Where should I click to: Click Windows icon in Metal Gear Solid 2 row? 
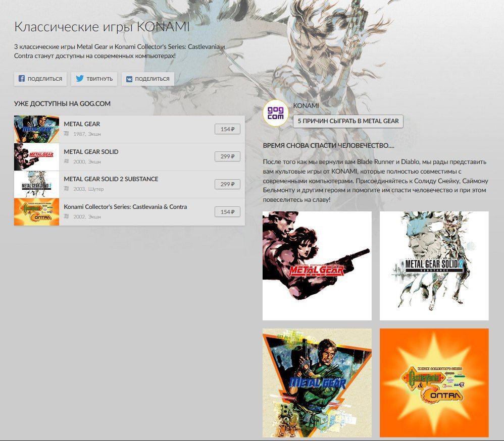pyautogui.click(x=66, y=189)
